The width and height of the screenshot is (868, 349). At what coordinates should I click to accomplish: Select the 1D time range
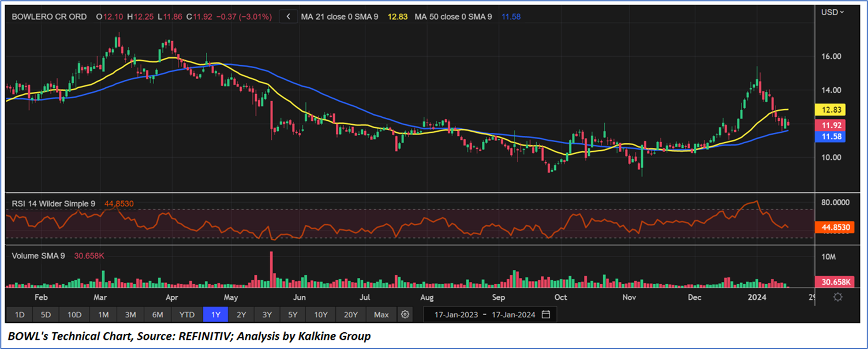[x=20, y=315]
